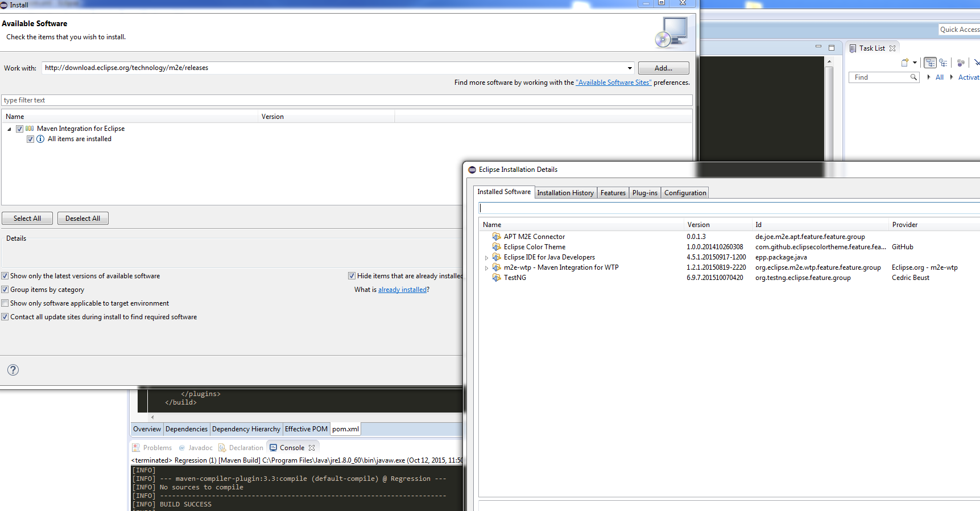The height and width of the screenshot is (511, 980).
Task: Open the Problems view tab
Action: 152,448
